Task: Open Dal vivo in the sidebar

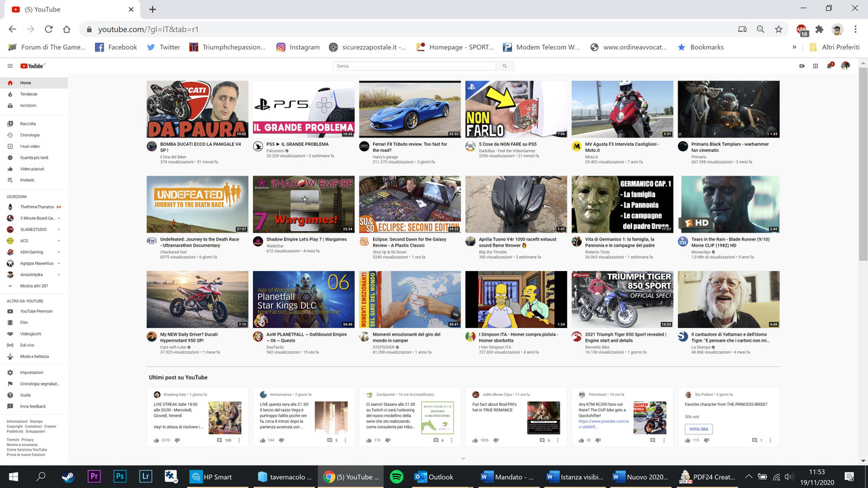Action: (34, 345)
